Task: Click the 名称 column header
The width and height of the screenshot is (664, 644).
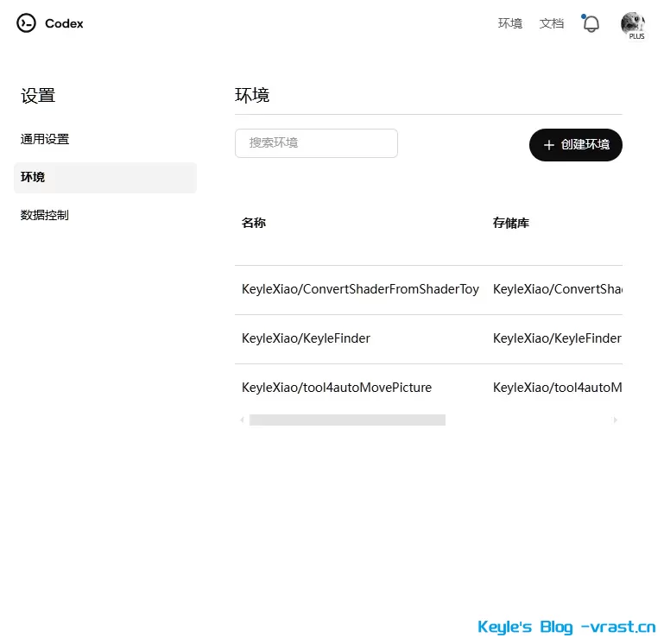Action: 254,223
